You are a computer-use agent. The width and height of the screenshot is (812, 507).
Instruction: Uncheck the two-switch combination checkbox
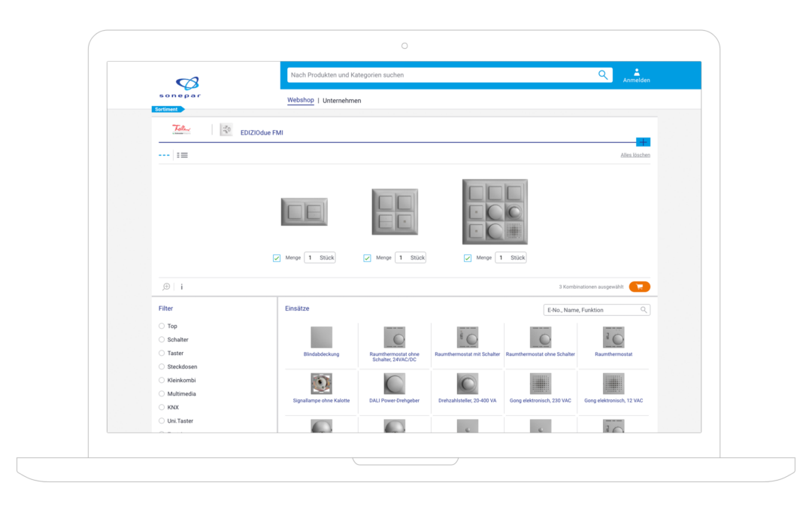pyautogui.click(x=277, y=258)
